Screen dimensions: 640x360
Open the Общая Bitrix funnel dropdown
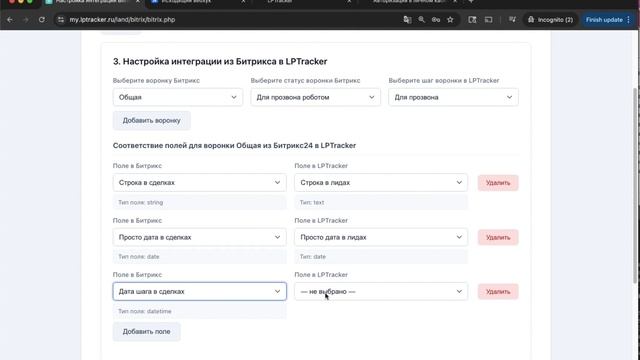click(178, 97)
